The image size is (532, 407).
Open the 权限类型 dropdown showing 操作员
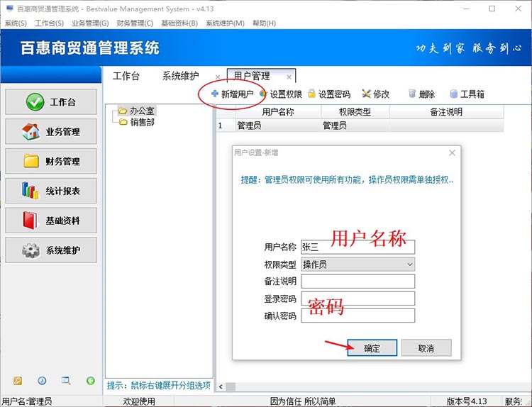358,264
